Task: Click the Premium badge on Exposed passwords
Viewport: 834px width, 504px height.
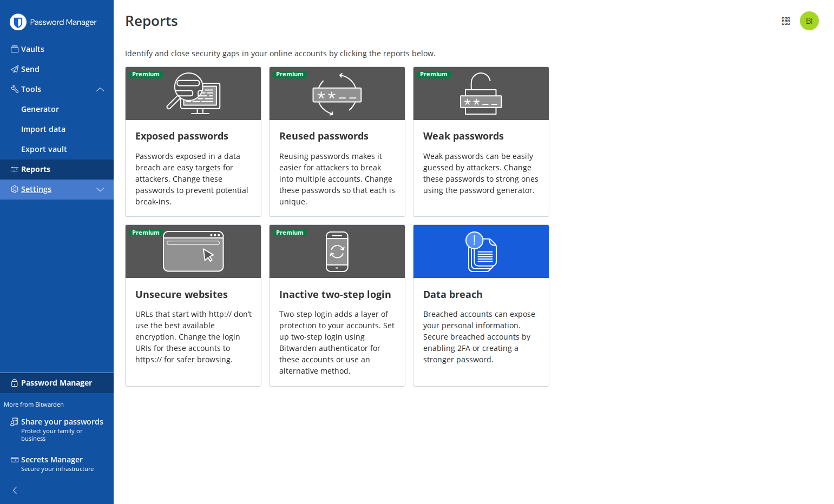Action: pyautogui.click(x=146, y=75)
